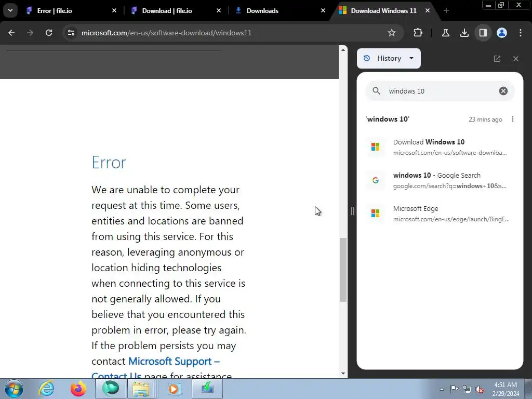Clear the 'windows 10' search text
532x399 pixels.
(503, 91)
